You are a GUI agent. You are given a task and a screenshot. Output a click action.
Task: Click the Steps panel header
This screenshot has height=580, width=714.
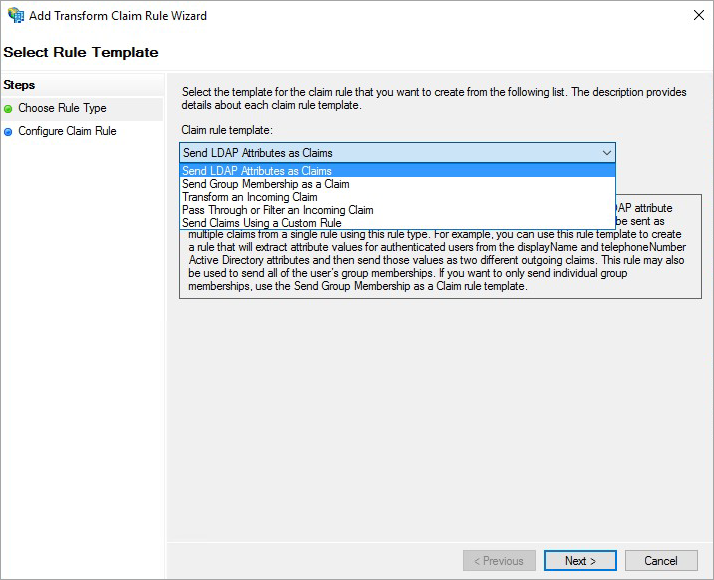click(x=19, y=85)
